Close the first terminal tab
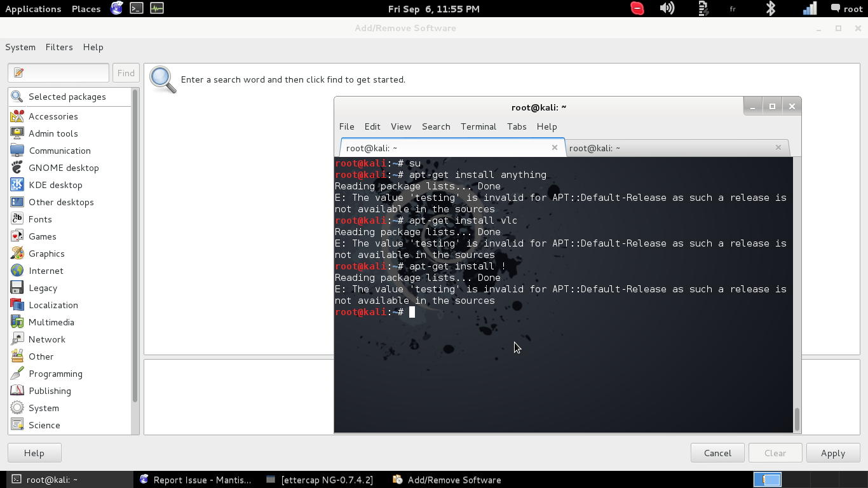The image size is (868, 488). tap(555, 147)
